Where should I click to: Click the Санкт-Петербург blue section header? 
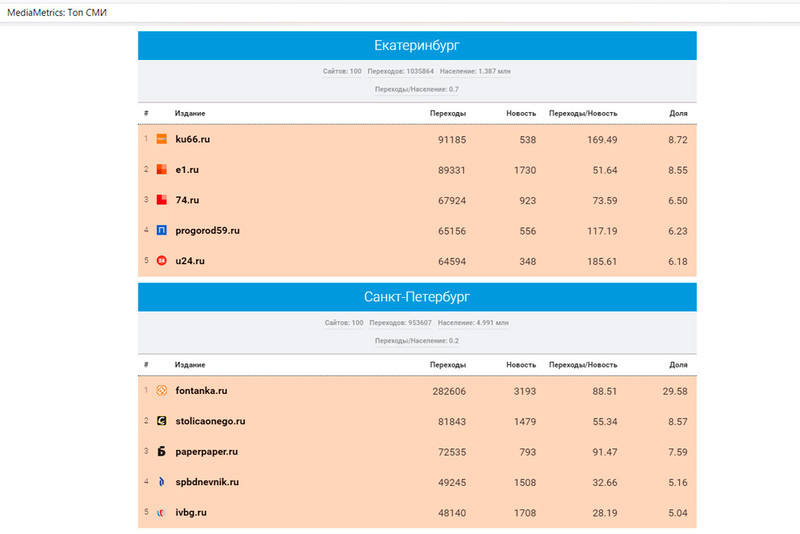pos(417,297)
